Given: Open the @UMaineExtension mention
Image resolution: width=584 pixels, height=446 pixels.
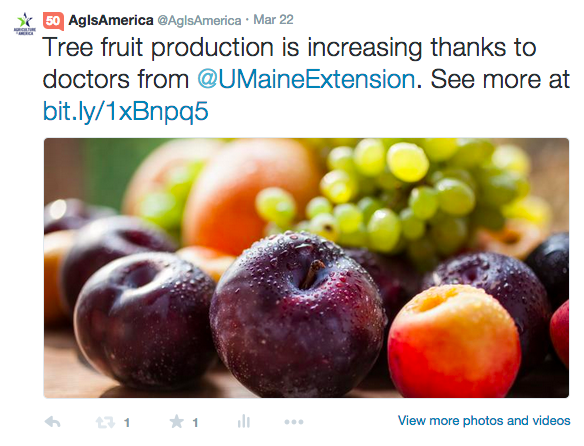Looking at the screenshot, I should pos(306,79).
